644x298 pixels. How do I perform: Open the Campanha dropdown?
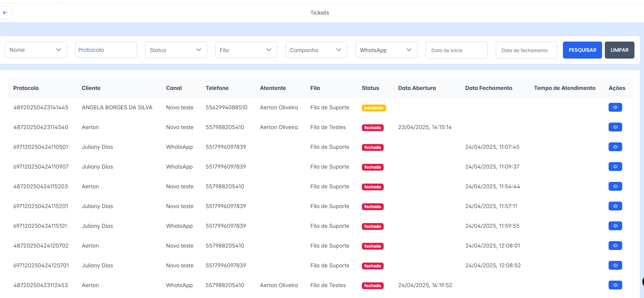(x=316, y=50)
